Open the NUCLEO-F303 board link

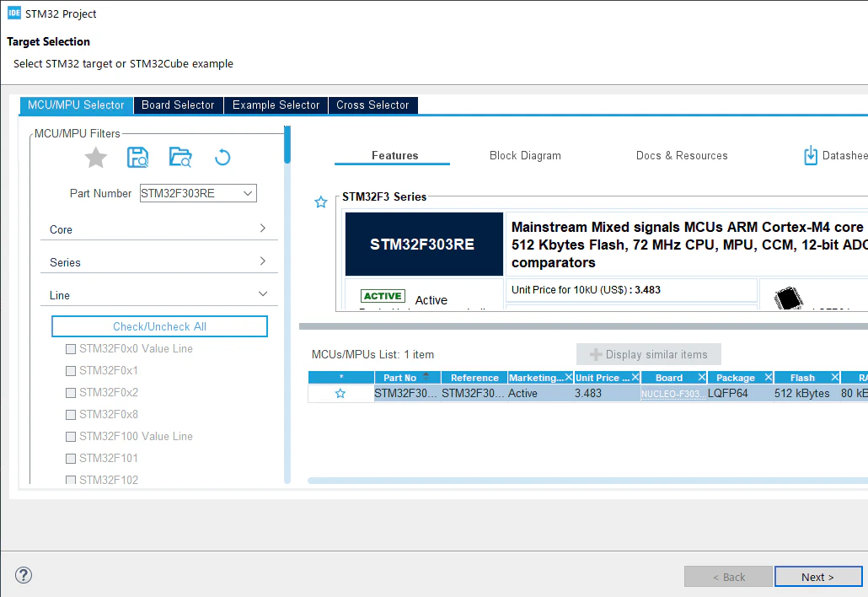coord(673,394)
